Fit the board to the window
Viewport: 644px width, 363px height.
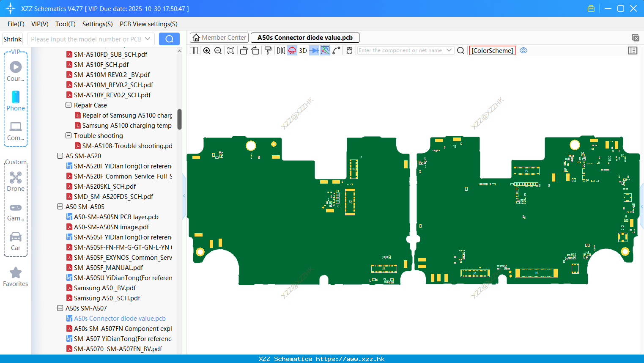point(231,50)
